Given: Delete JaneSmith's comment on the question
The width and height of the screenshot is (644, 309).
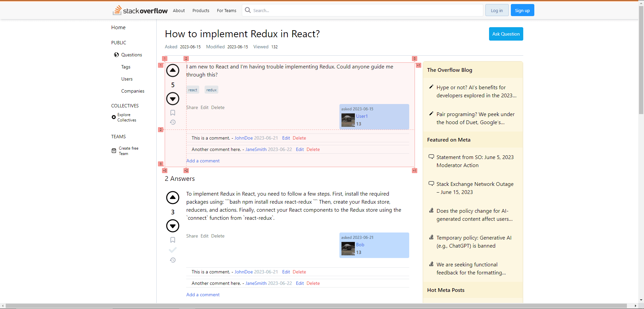Looking at the screenshot, I should pyautogui.click(x=313, y=149).
